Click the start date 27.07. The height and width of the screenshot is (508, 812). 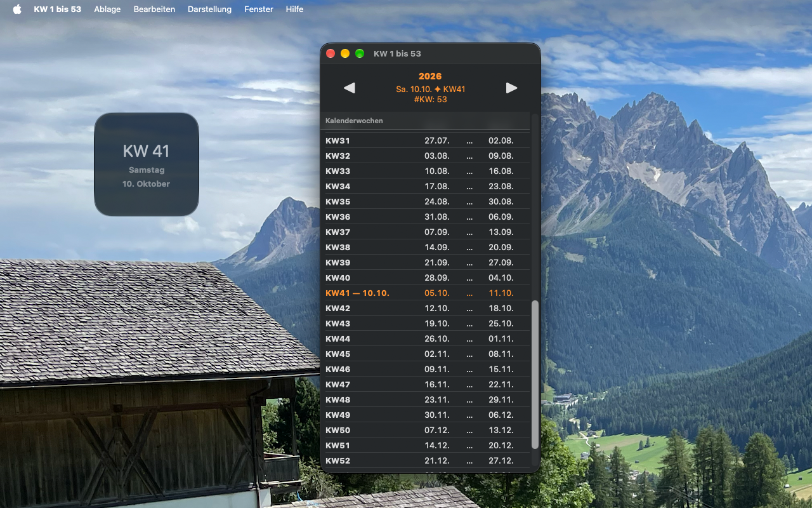coord(437,140)
